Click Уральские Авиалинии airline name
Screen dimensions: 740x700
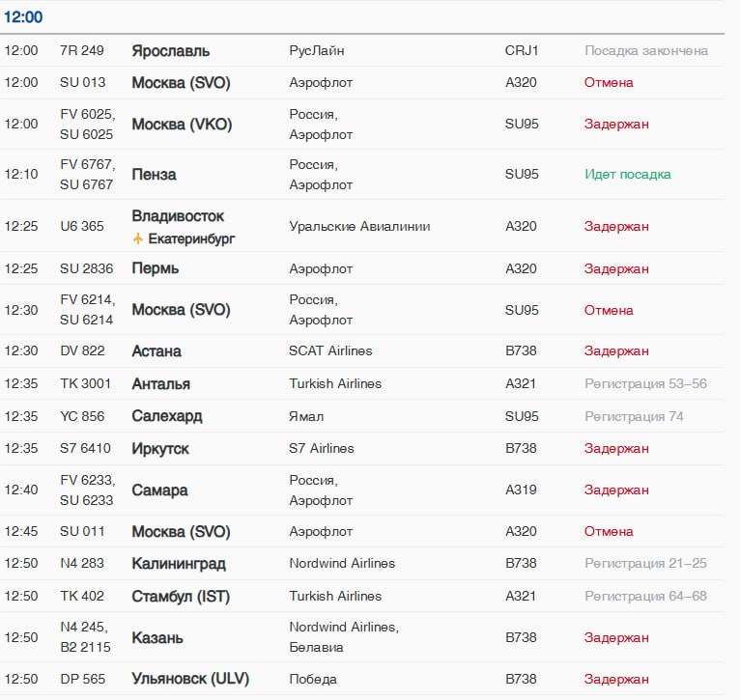click(x=359, y=227)
